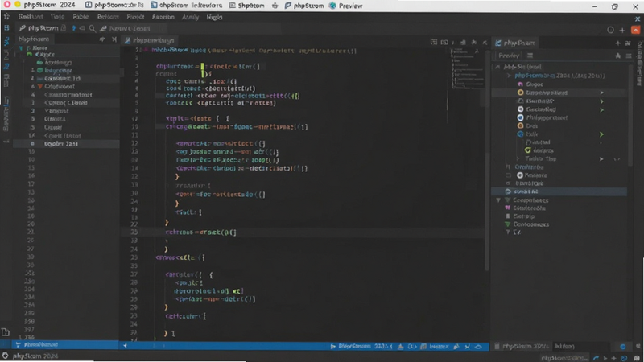Select the highlighted bottom row in the project tree
The image size is (644, 362).
(x=66, y=144)
